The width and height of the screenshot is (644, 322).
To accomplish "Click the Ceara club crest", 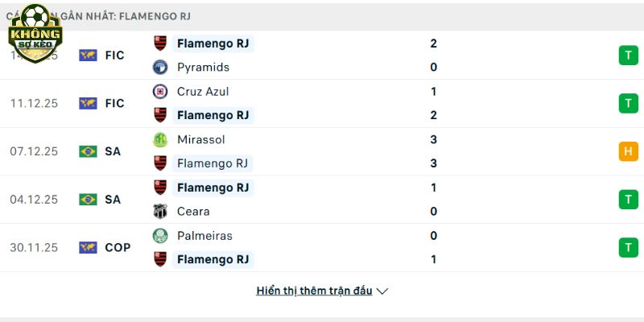I will coord(160,212).
